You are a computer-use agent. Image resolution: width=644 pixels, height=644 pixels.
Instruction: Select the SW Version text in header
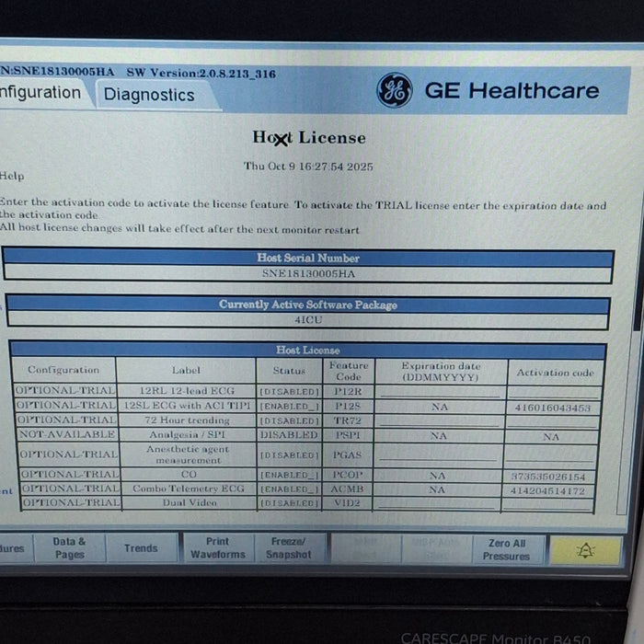[x=201, y=73]
